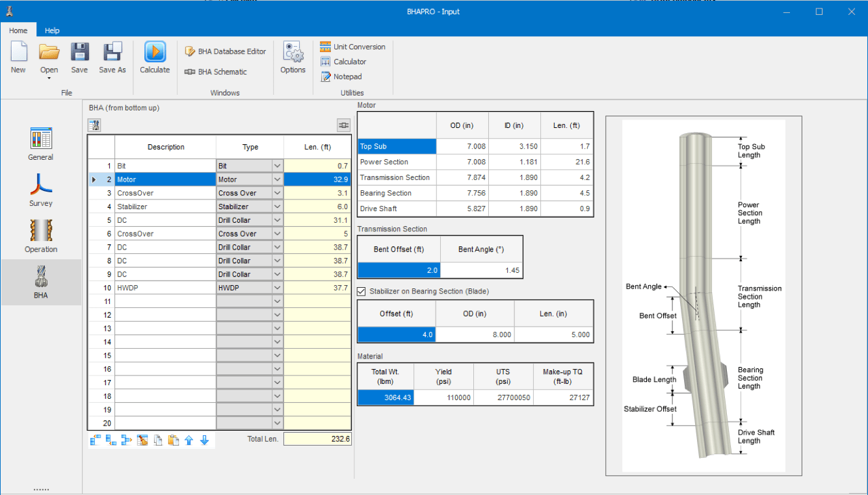Go to the Operation section
Image resolution: width=868 pixels, height=495 pixels.
pyautogui.click(x=41, y=236)
